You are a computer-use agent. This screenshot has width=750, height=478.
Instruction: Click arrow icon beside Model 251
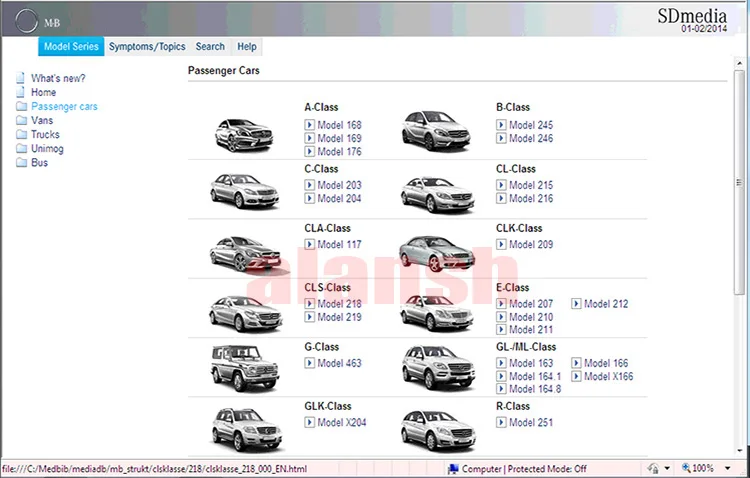501,422
